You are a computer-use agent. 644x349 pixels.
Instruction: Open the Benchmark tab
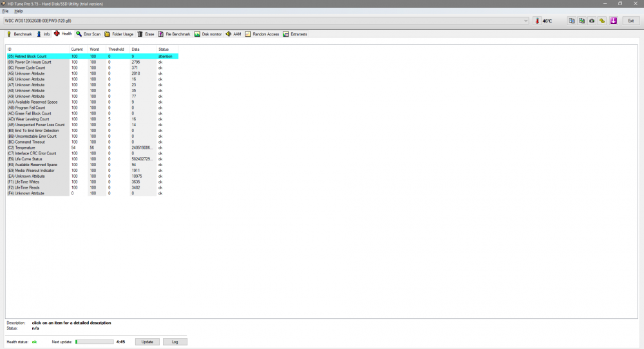pyautogui.click(x=19, y=33)
